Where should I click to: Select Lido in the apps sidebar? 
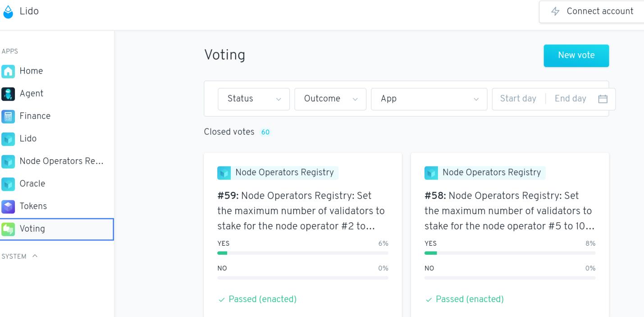tap(28, 139)
